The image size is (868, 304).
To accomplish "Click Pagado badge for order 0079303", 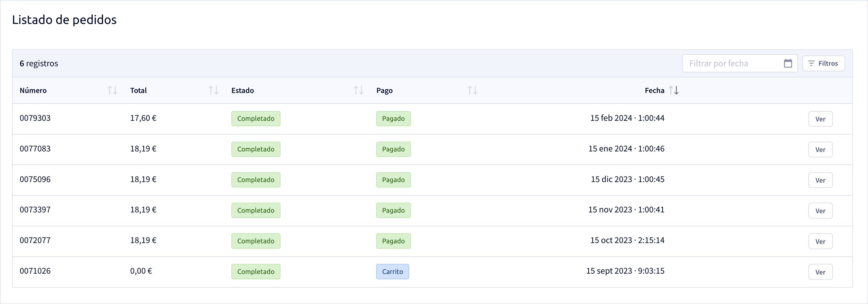I will [x=393, y=119].
